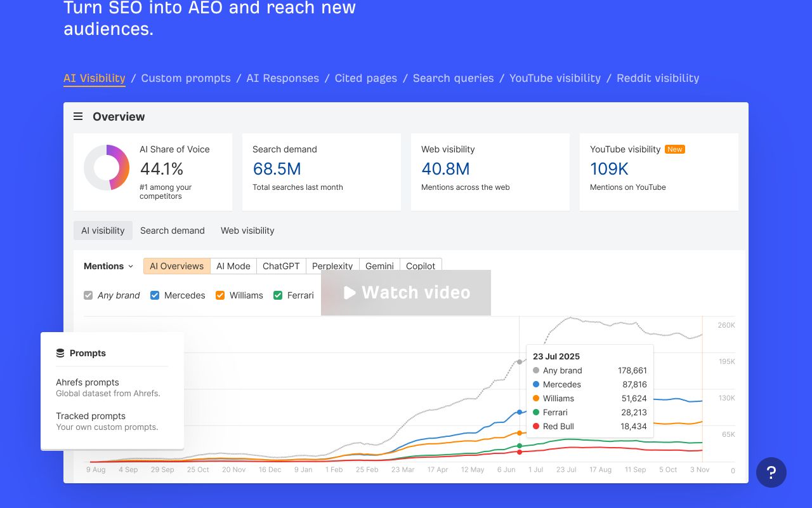Viewport: 812px width, 508px height.
Task: Click the play icon on Watch video
Action: 350,293
